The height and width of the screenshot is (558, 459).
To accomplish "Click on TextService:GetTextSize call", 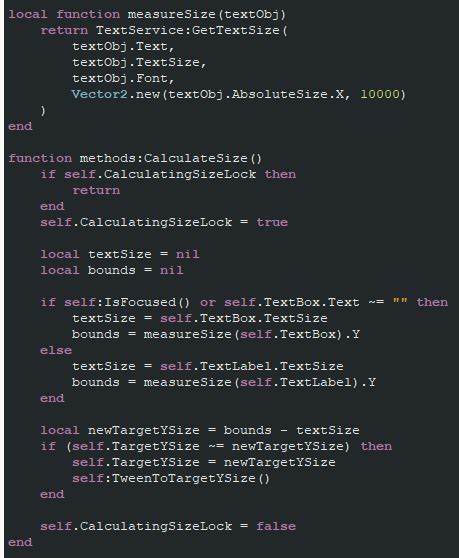I will click(188, 30).
